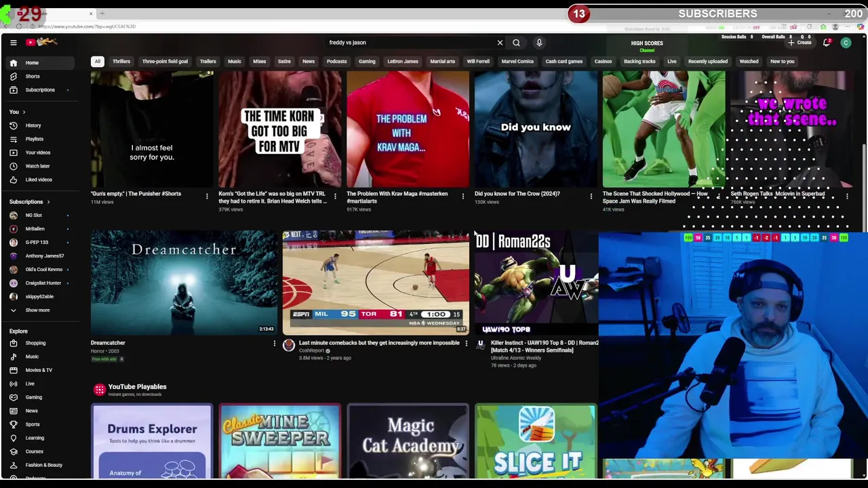868x488 pixels.
Task: Open Watch later in sidebar
Action: 41,166
